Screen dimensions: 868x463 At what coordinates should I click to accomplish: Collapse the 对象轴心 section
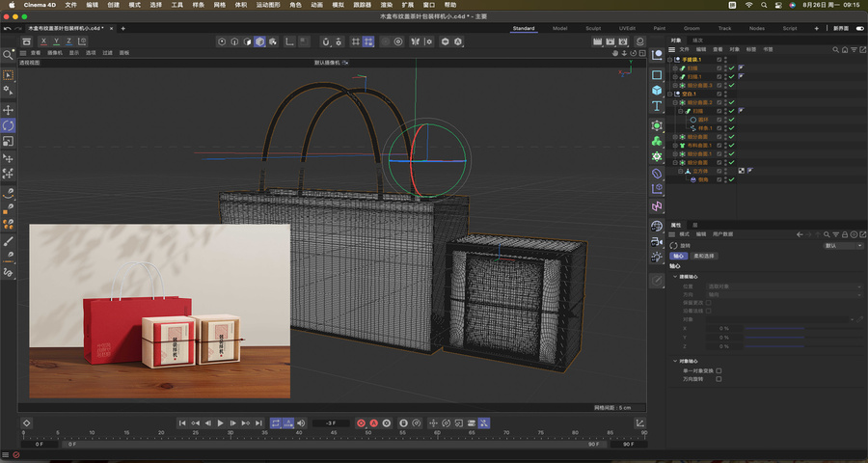point(675,361)
